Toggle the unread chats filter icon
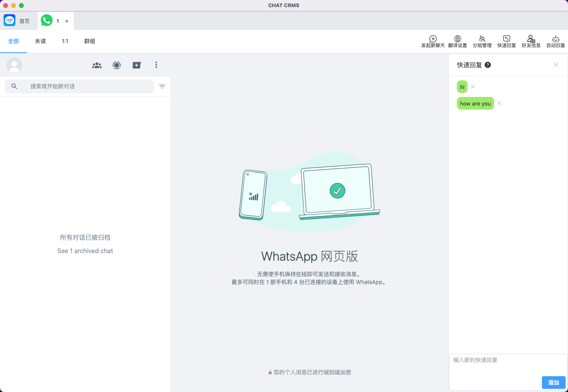 click(x=162, y=87)
